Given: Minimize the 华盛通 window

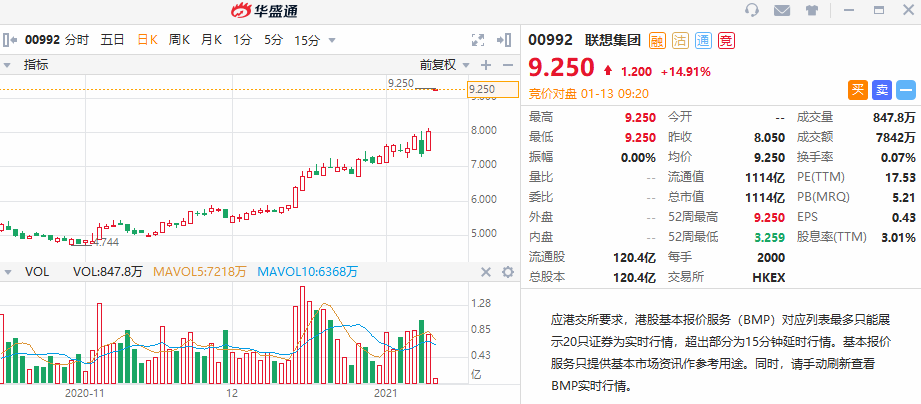Looking at the screenshot, I should [849, 10].
